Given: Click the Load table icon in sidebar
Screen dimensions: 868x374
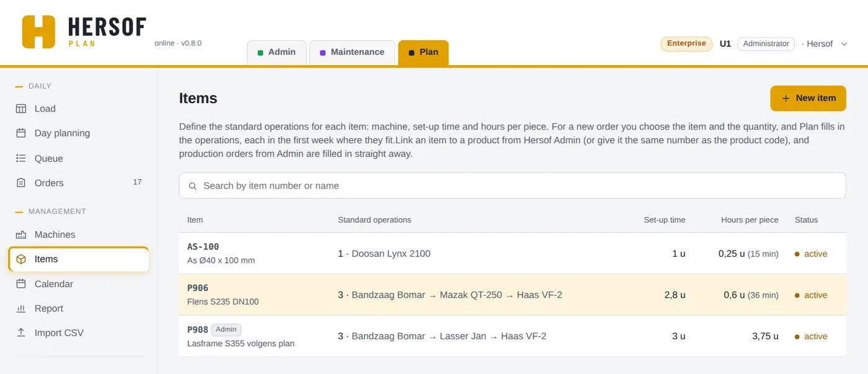Looking at the screenshot, I should coord(21,109).
